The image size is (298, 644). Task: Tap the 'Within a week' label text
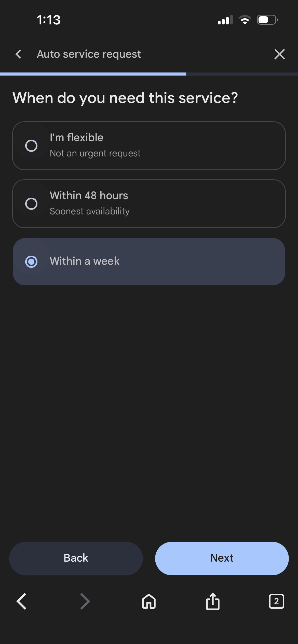pos(85,261)
